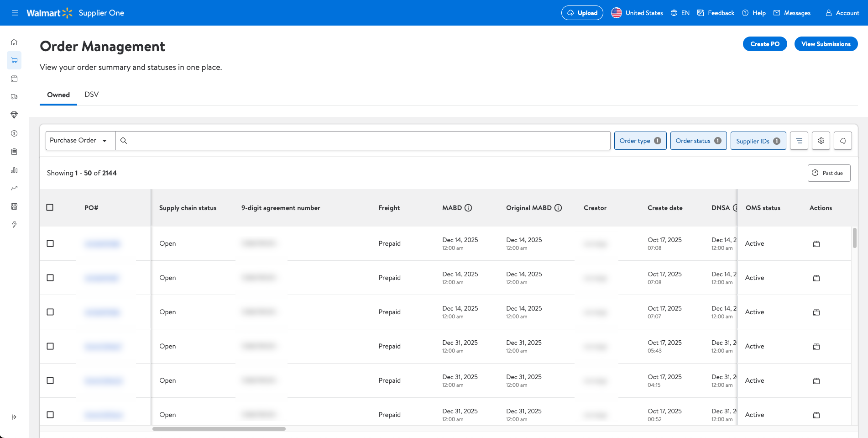The image size is (868, 438).
Task: Check the first order row checkbox
Action: 50,243
